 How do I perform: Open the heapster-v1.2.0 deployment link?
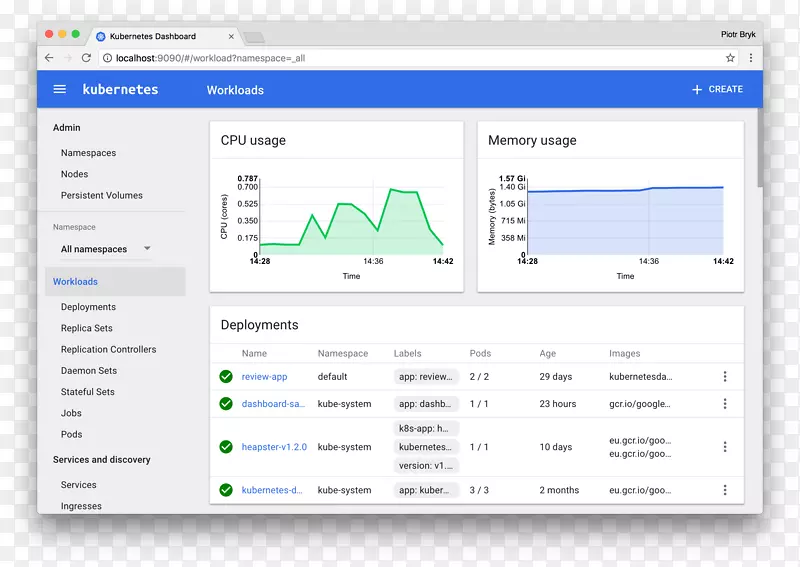pyautogui.click(x=274, y=447)
